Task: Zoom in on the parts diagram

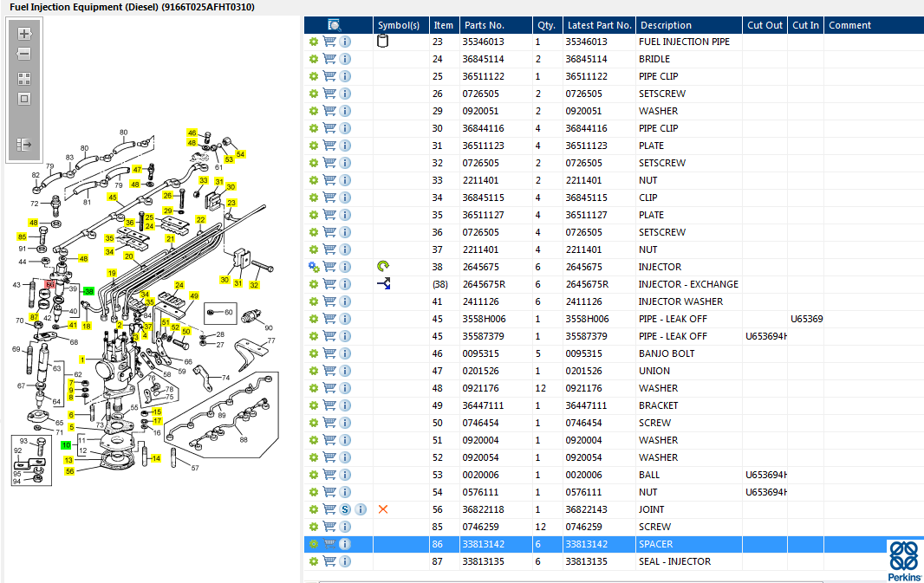Action: tap(24, 34)
